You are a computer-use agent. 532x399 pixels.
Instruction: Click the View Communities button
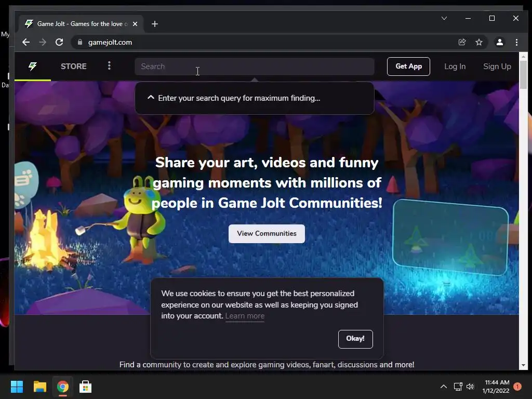(267, 233)
